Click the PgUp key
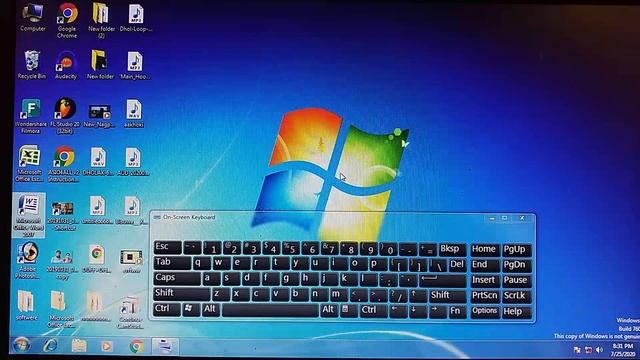The height and width of the screenshot is (360, 640). [x=516, y=249]
